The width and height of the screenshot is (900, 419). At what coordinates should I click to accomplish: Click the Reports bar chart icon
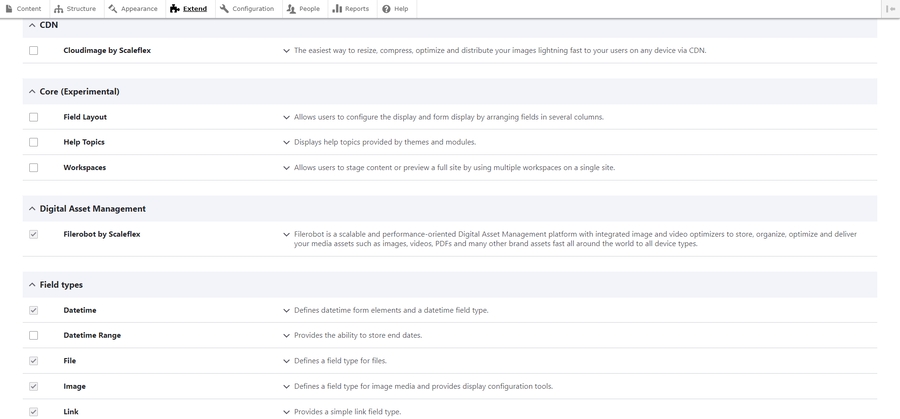tap(337, 9)
